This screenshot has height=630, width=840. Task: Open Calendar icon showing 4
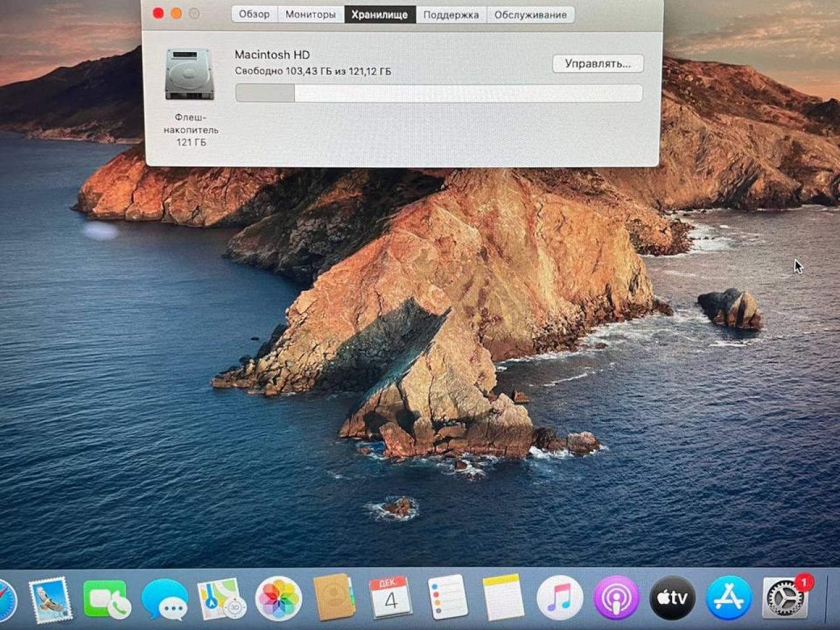[390, 598]
